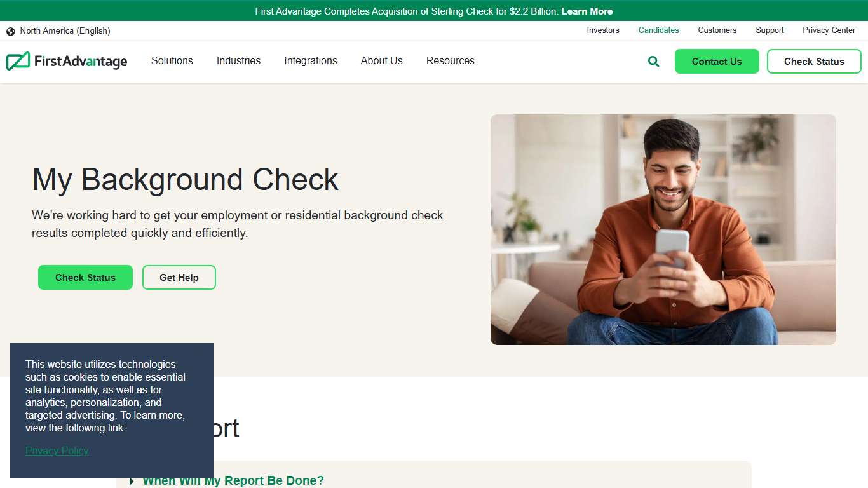The height and width of the screenshot is (488, 868).
Task: Open the Integrations menu
Action: [311, 61]
